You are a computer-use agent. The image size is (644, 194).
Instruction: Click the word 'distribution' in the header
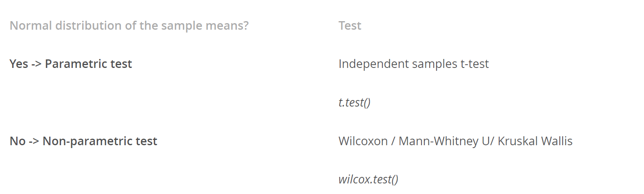point(89,26)
